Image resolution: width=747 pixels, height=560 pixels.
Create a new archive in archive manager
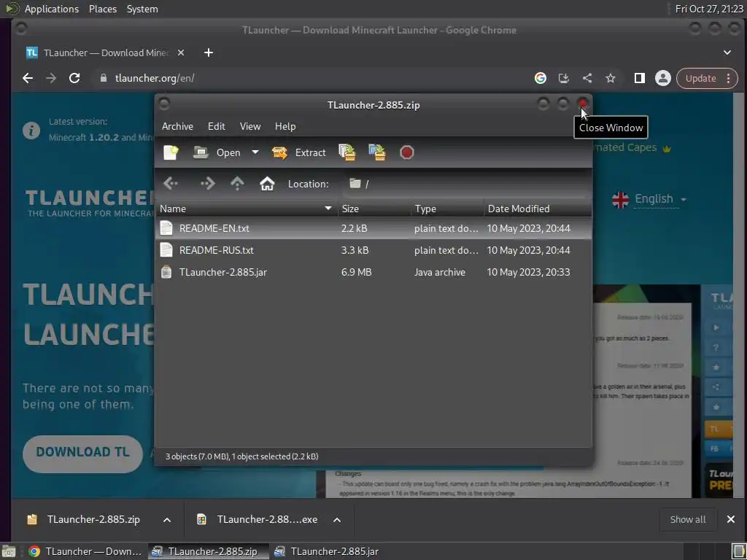click(171, 152)
